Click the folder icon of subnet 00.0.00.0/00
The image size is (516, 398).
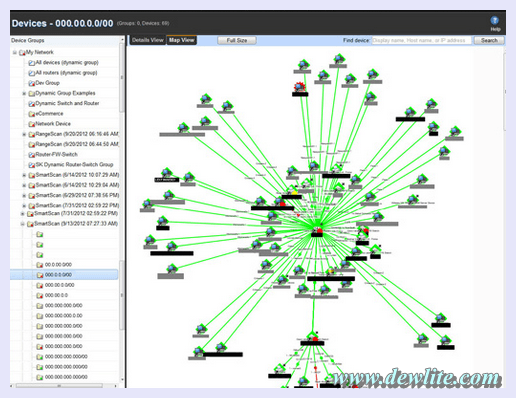(40, 265)
